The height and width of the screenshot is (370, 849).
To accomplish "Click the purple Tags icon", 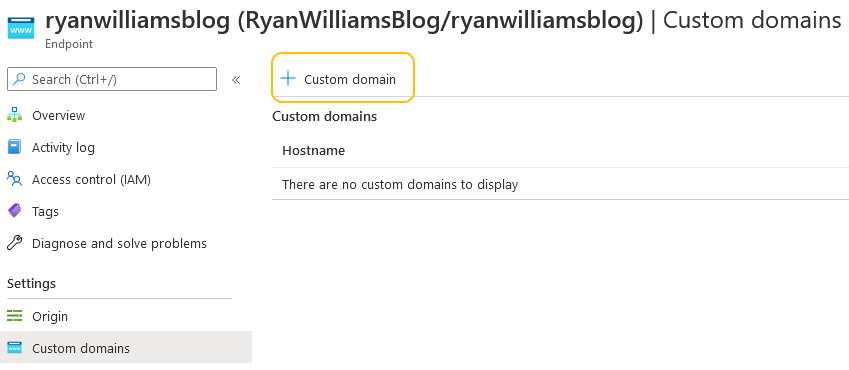I will 15,211.
